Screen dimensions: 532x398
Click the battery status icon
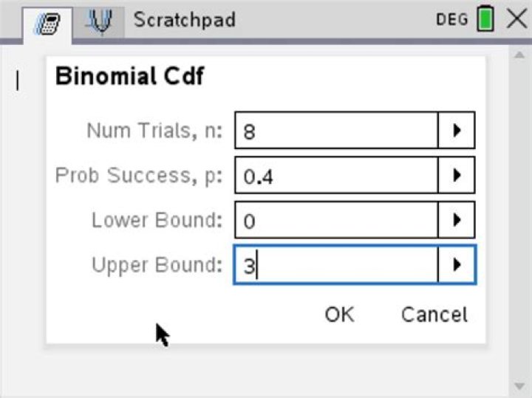[485, 19]
